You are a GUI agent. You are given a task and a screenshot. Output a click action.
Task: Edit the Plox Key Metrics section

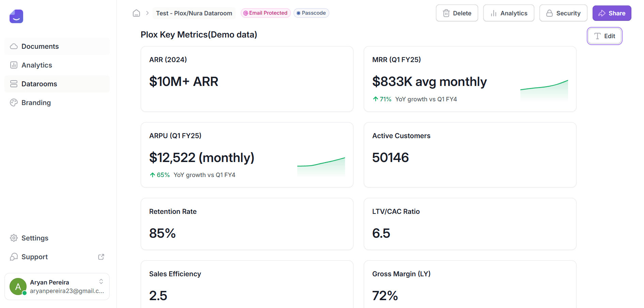pos(605,36)
